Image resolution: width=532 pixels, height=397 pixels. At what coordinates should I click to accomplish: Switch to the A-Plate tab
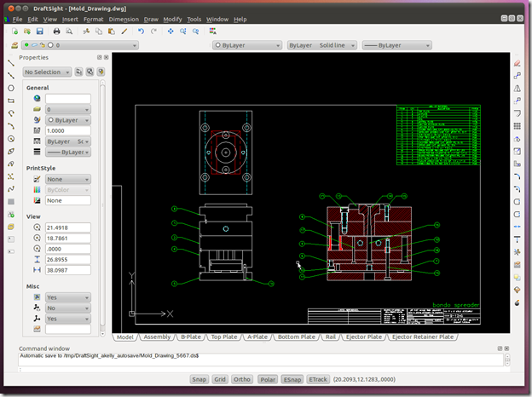pyautogui.click(x=257, y=337)
